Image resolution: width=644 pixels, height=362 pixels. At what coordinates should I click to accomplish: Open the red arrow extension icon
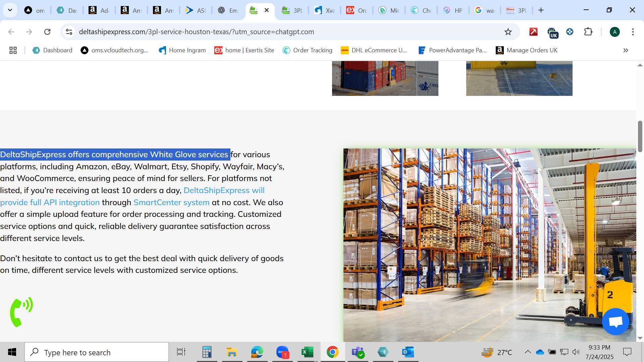533,32
